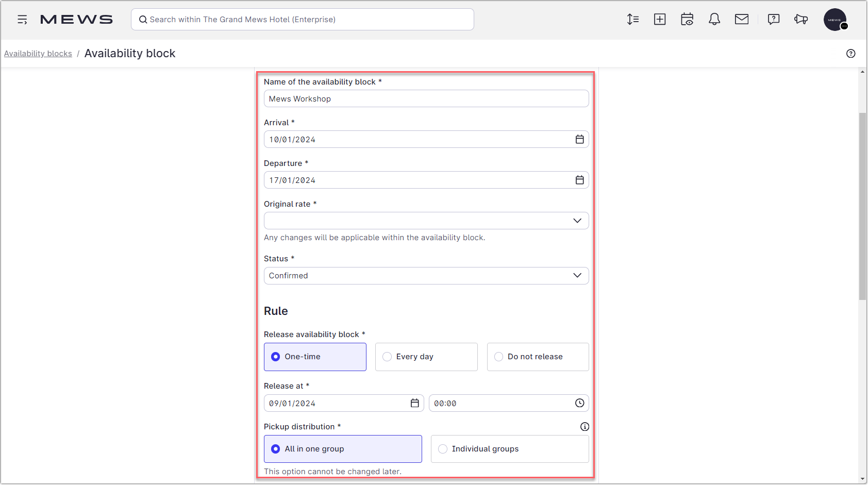Open the reservations timeline calendar icon

(687, 19)
